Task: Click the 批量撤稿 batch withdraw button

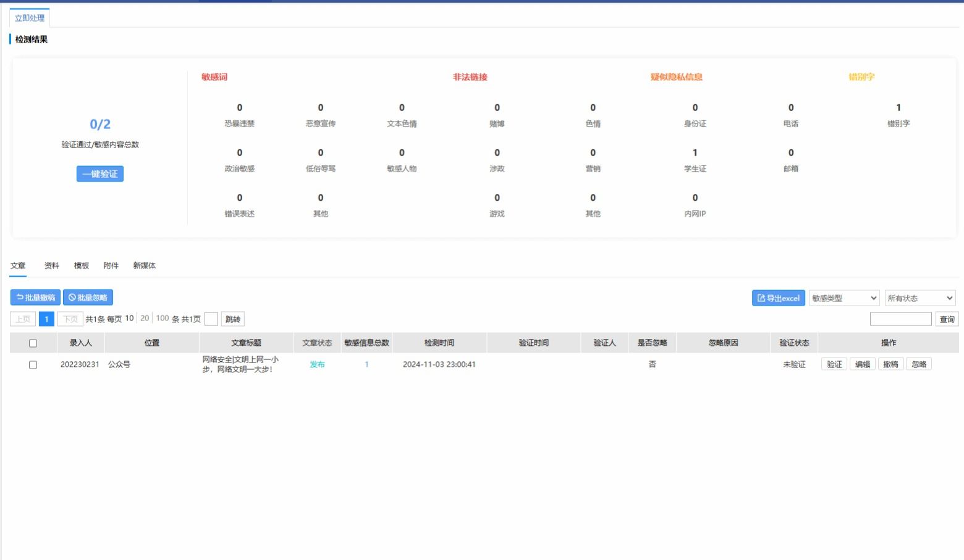Action: pos(35,298)
